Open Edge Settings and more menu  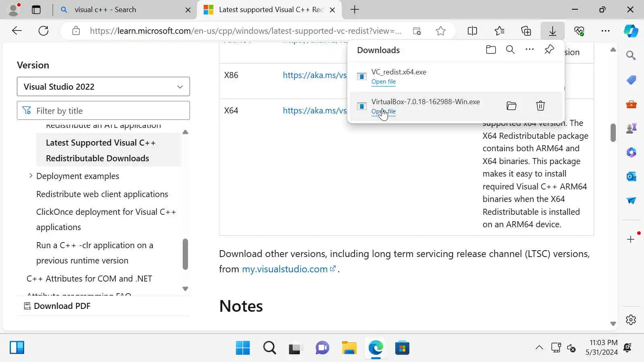coord(605,31)
